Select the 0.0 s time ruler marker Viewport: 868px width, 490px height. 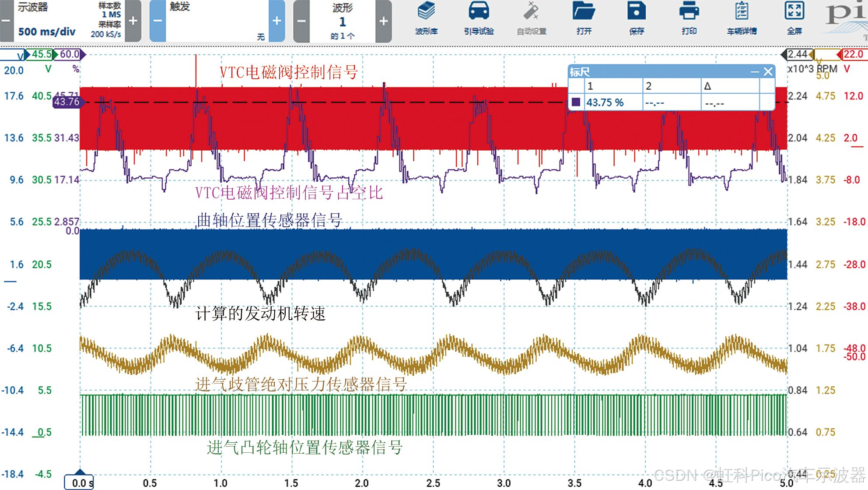tap(80, 482)
